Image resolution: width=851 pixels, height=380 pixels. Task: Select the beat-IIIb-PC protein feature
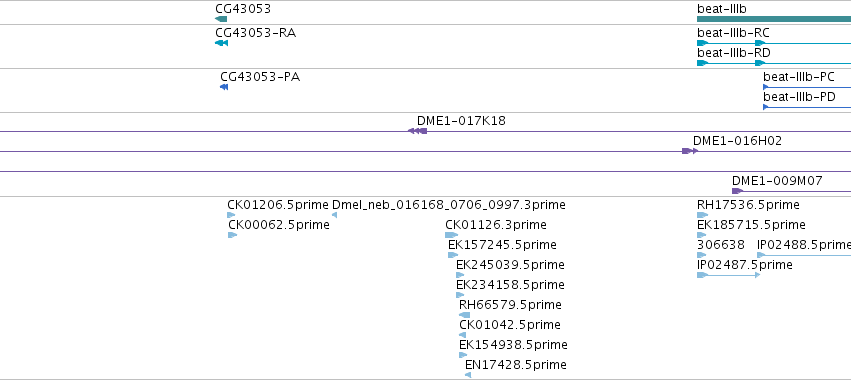(x=807, y=87)
